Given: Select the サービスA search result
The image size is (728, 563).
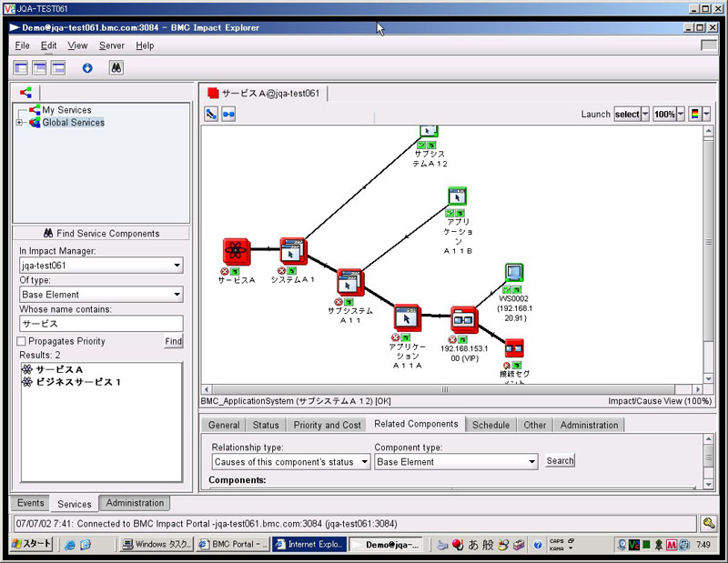Looking at the screenshot, I should [x=59, y=370].
